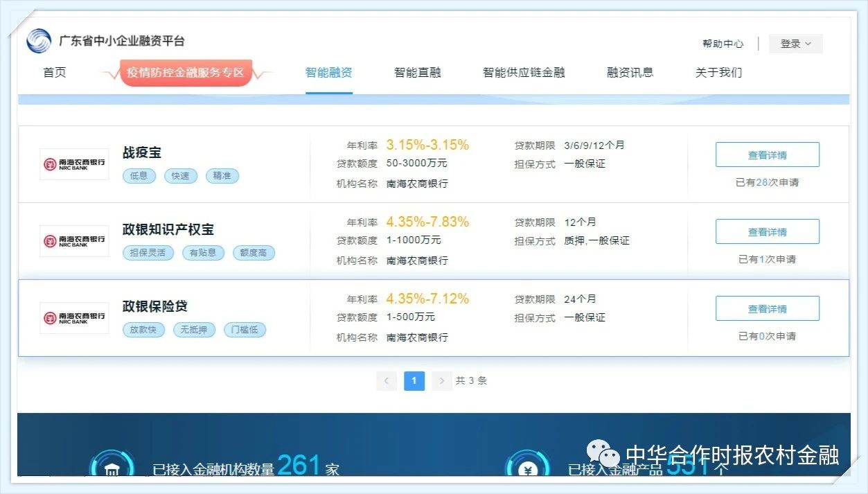Go to next page arrow
Screen dimensions: 868x494
pyautogui.click(x=442, y=380)
